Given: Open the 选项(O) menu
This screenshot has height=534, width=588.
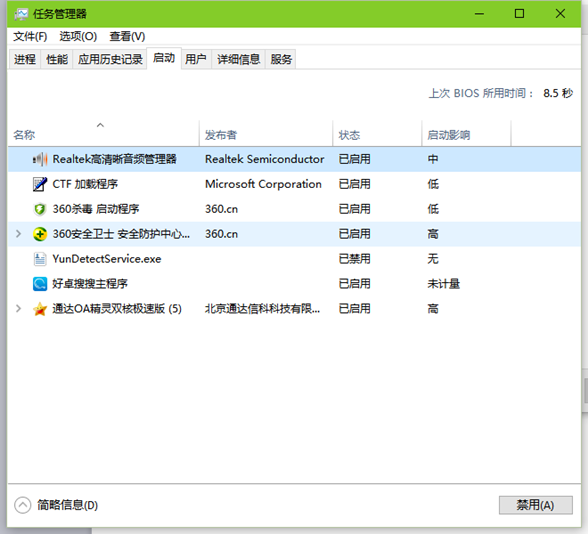Looking at the screenshot, I should coord(78,36).
